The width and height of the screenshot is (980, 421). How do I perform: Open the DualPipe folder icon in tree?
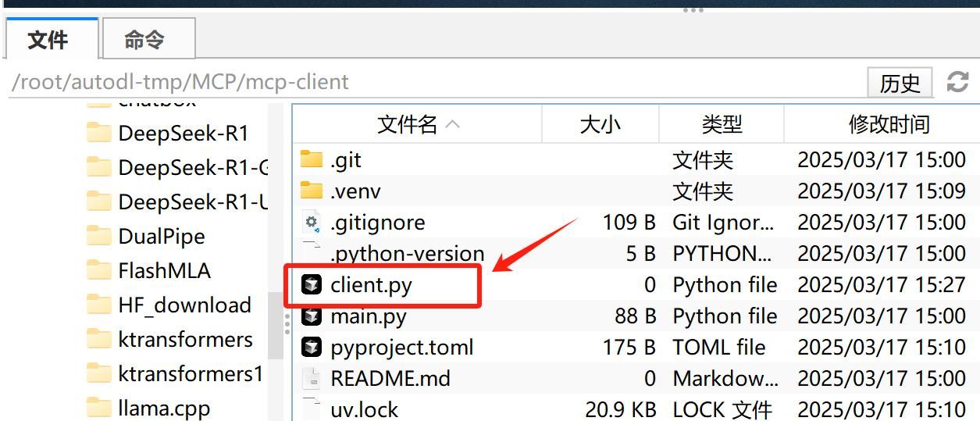click(98, 236)
